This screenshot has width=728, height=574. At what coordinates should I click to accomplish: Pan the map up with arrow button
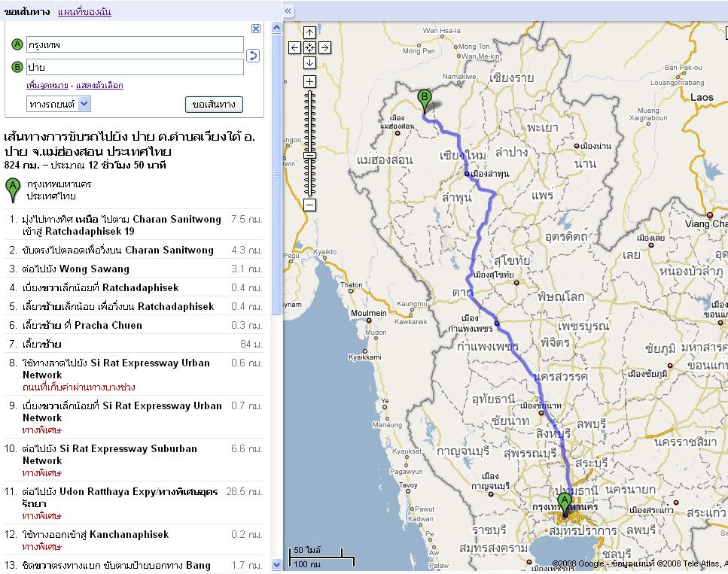309,32
